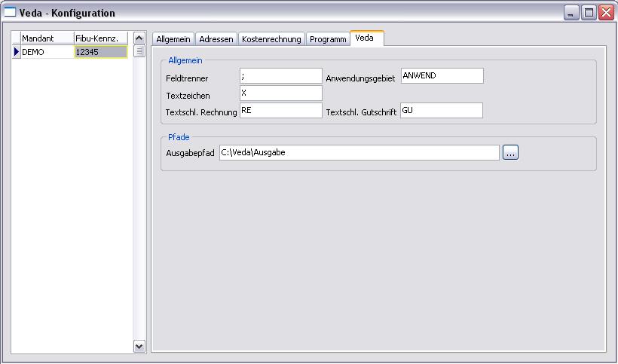Go to the Programm tab
This screenshot has height=364, width=618.
point(328,39)
